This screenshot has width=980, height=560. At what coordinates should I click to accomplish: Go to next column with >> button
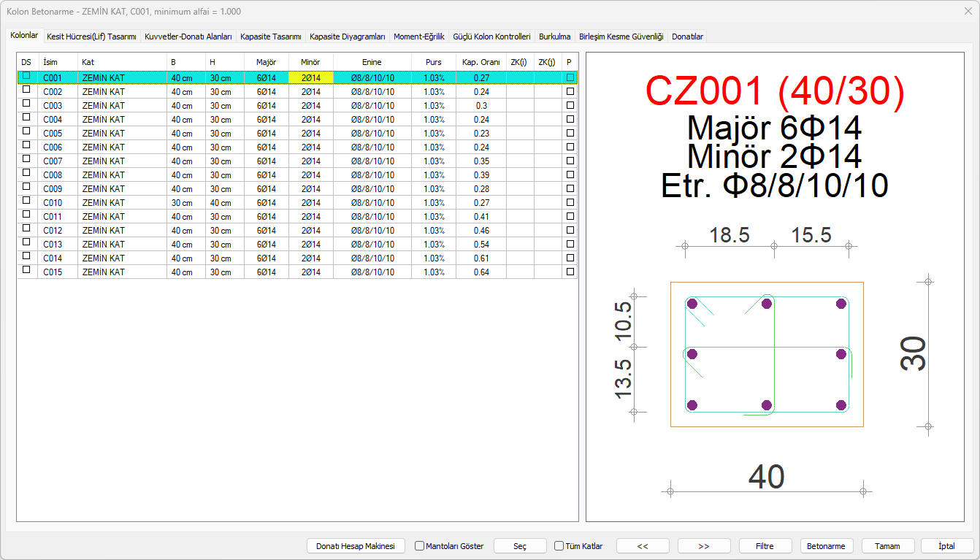[704, 546]
